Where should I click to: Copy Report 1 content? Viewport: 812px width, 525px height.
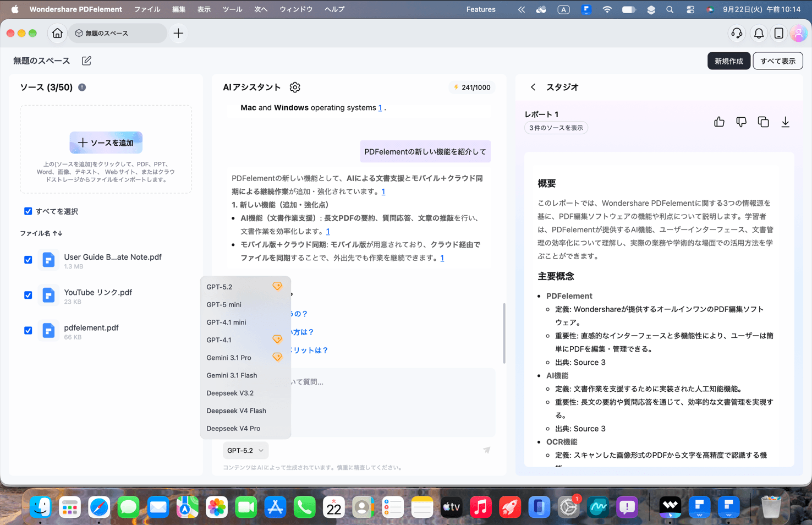coord(763,122)
